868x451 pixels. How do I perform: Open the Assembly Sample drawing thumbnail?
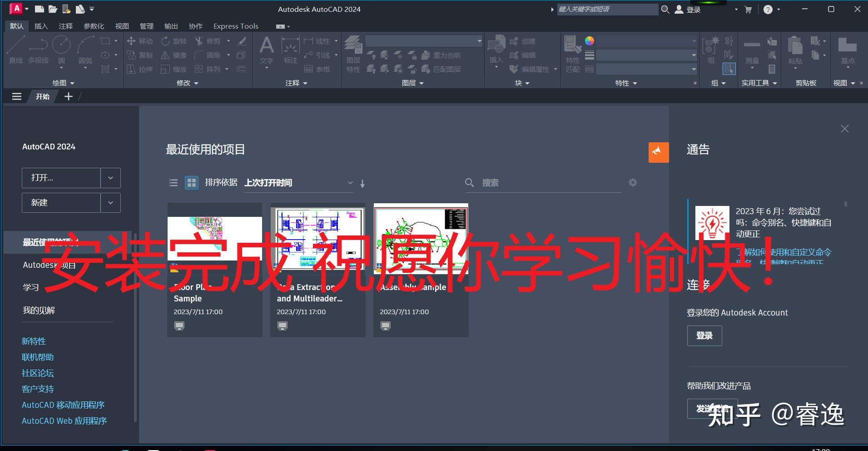tap(420, 238)
